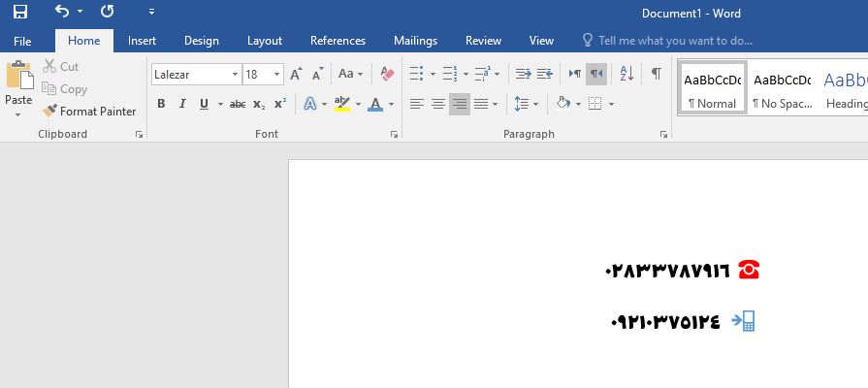Align text left

[x=416, y=104]
